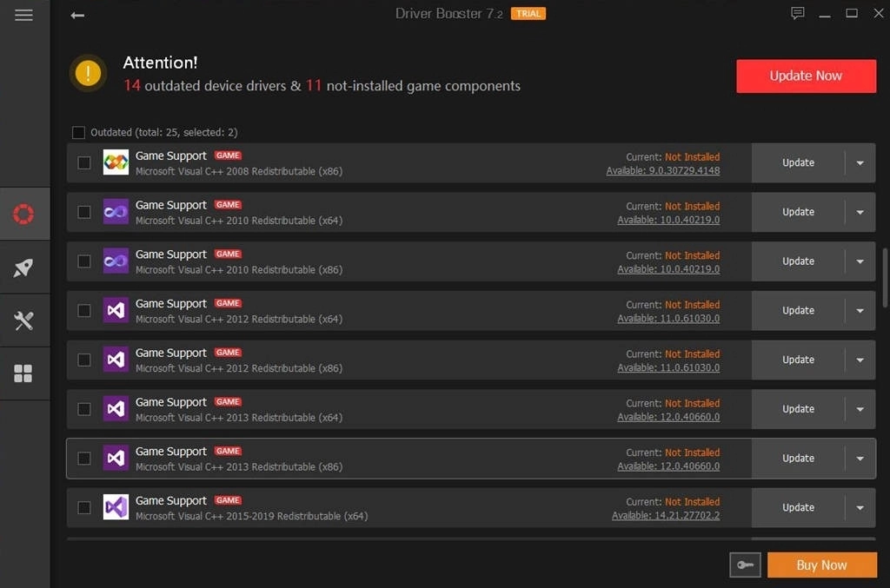The height and width of the screenshot is (588, 890).
Task: Click the red Update Now button
Action: 806,76
